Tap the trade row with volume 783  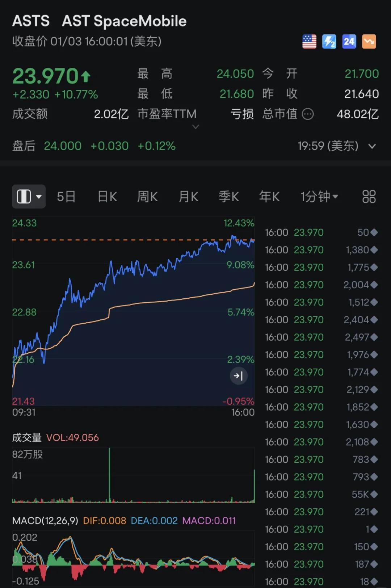pyautogui.click(x=321, y=459)
